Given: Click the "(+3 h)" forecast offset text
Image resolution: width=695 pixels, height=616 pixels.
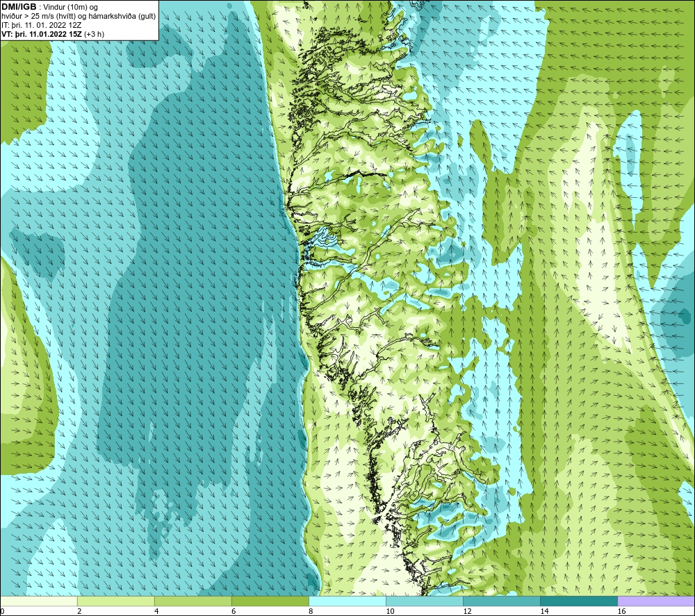Looking at the screenshot, I should point(94,33).
